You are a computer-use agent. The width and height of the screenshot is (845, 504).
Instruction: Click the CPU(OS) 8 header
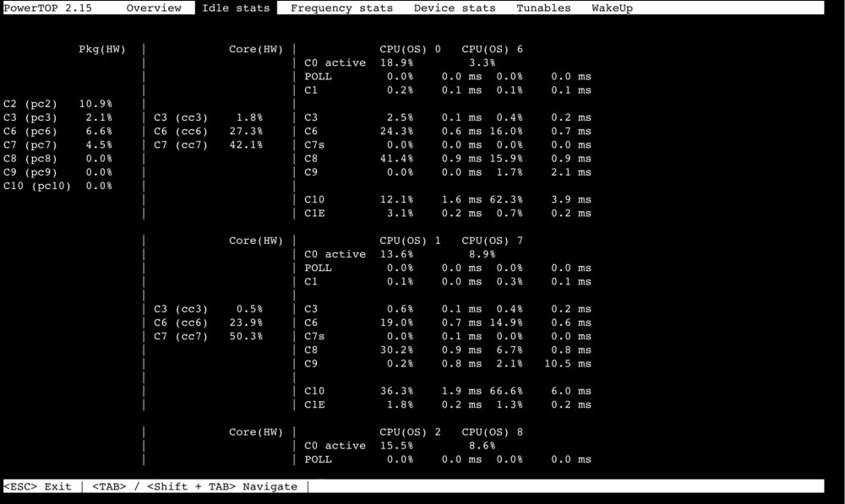[x=492, y=432]
